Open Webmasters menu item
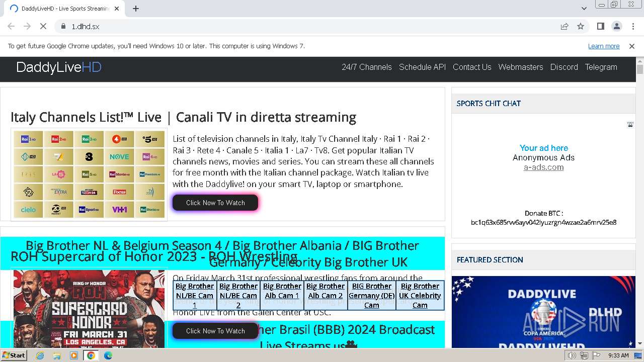The image size is (644, 362). click(x=521, y=67)
